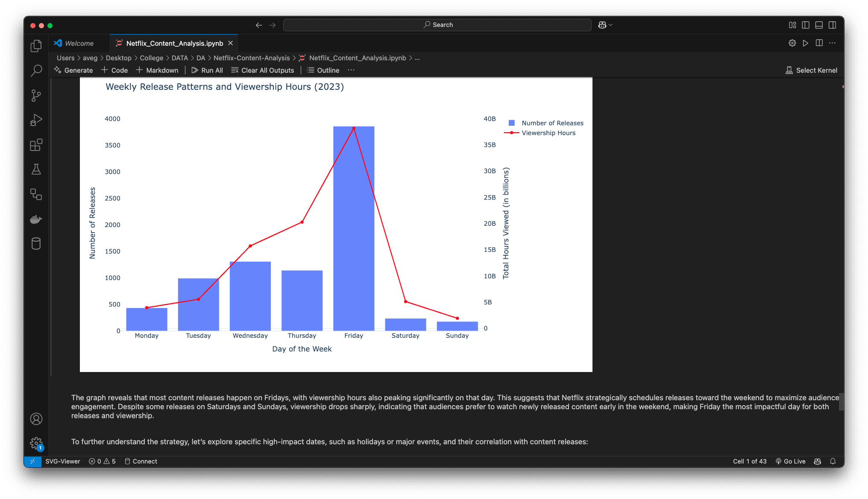Open the Docker view
Screen dimensions: 868x499
point(36,219)
